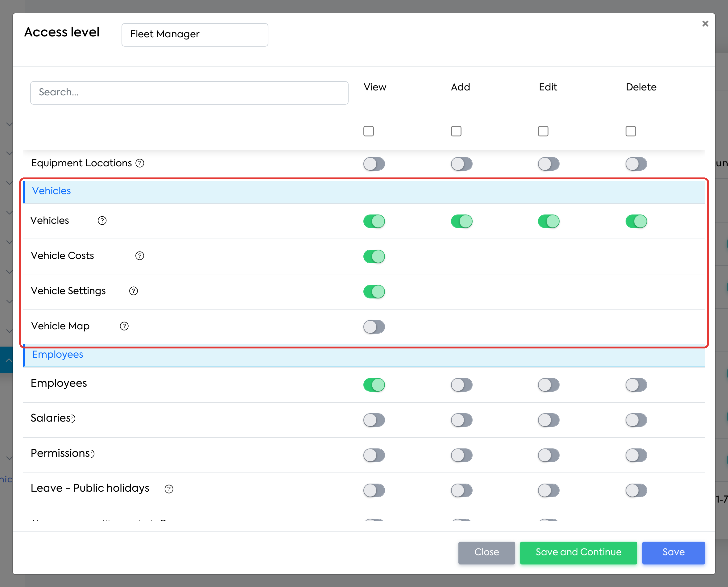
Task: Enable Edit toggle for Salaries
Action: [x=549, y=420]
